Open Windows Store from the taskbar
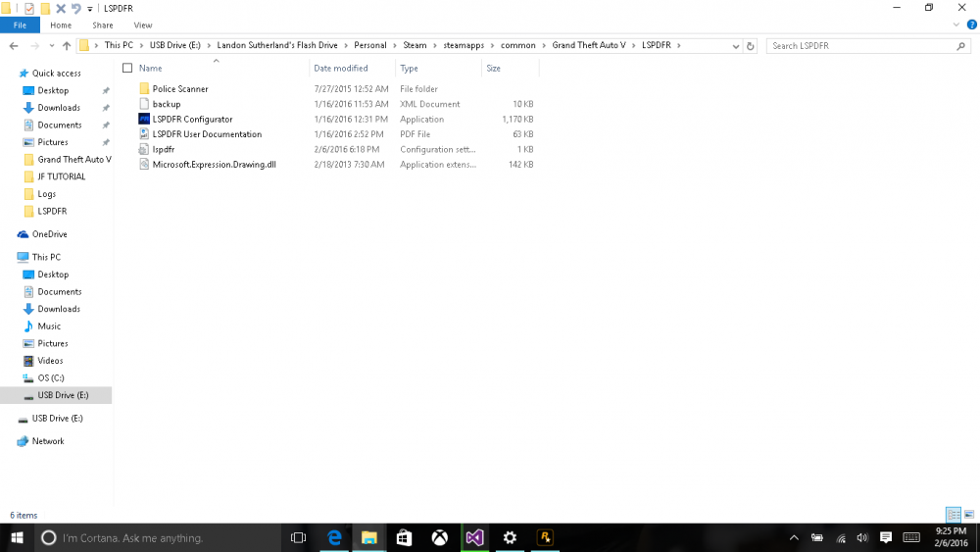The image size is (980, 552). (405, 537)
